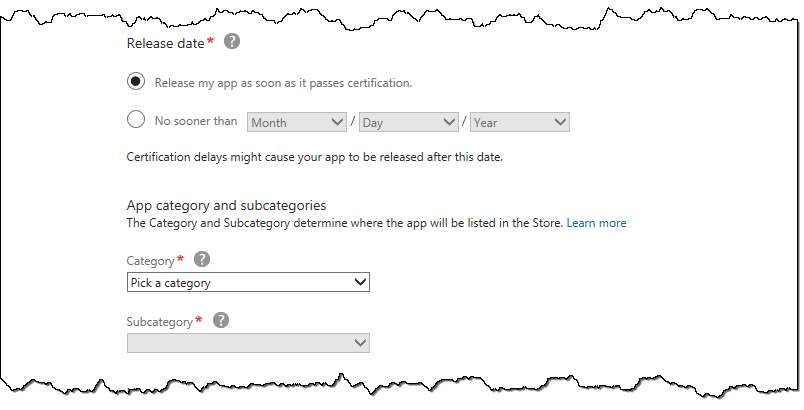Open the Year dropdown list

click(x=519, y=122)
